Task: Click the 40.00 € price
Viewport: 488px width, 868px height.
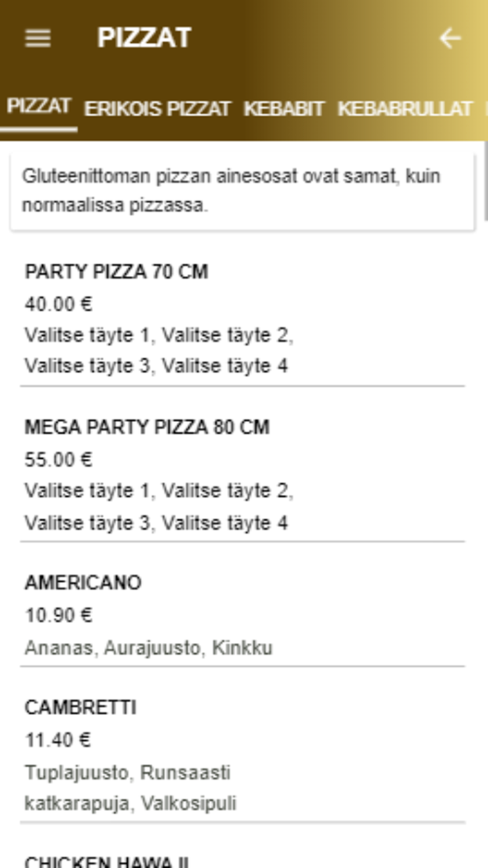Action: point(59,304)
